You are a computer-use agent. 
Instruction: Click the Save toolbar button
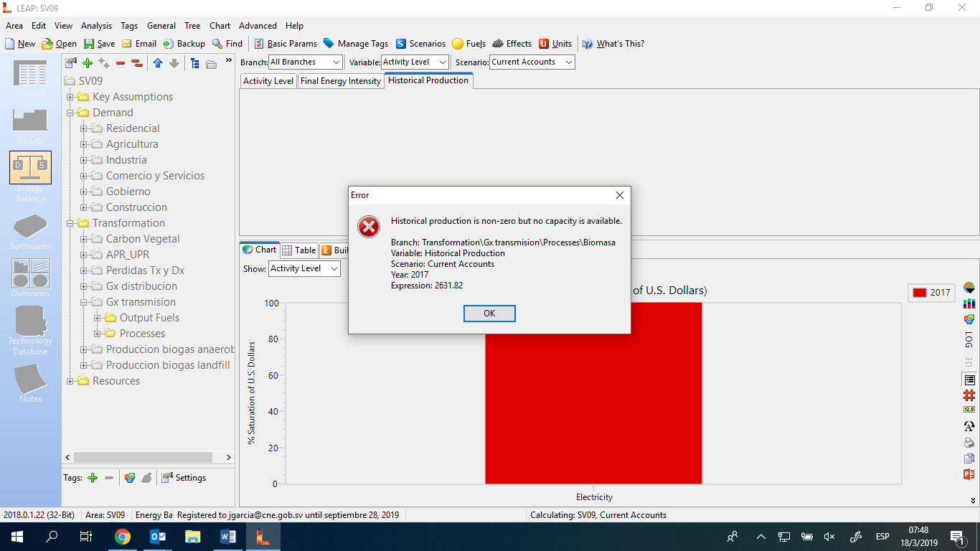99,44
